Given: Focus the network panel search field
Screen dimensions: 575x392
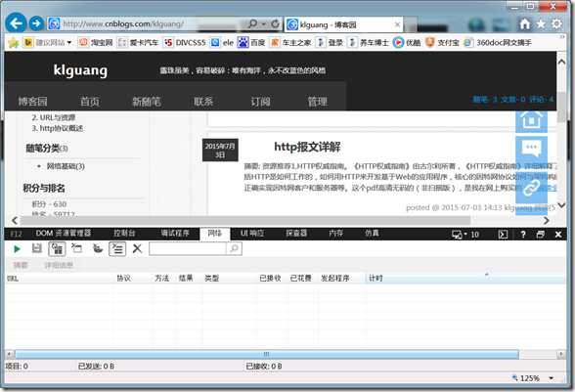Looking at the screenshot, I should tap(188, 248).
